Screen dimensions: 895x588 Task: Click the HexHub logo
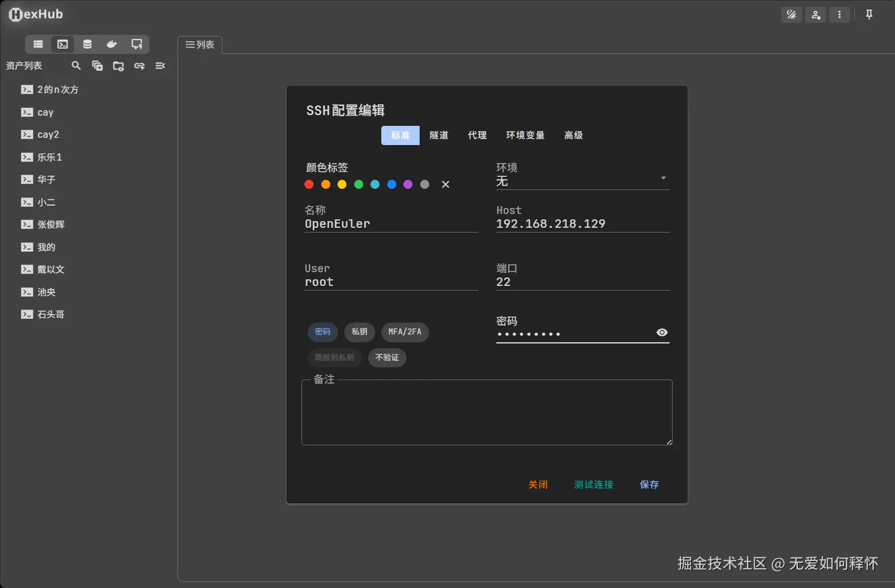(x=35, y=14)
